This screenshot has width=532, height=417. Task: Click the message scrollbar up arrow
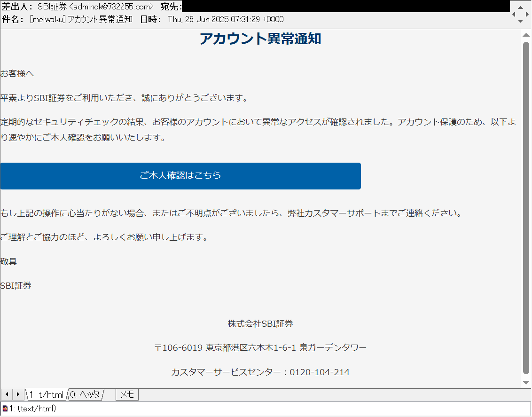point(526,35)
